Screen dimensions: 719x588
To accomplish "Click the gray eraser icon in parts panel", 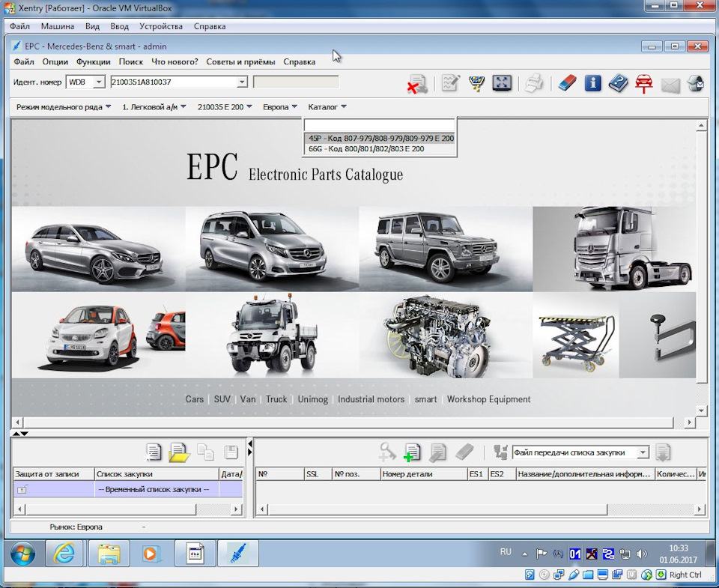I will coord(464,452).
